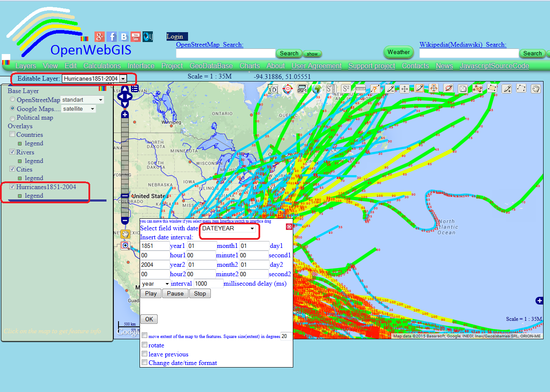This screenshot has width=550, height=392.
Task: Open the Interface menu
Action: pos(141,66)
